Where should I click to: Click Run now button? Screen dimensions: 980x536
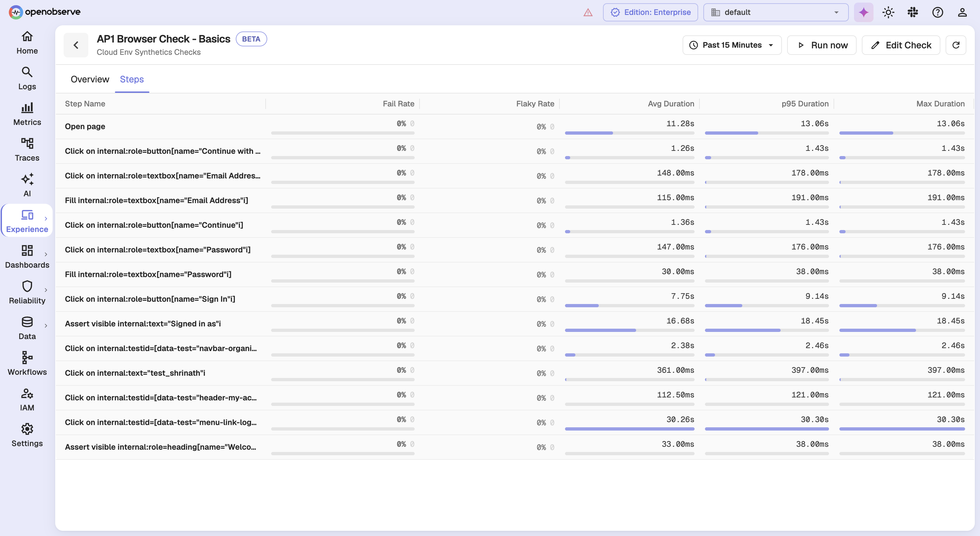point(822,45)
